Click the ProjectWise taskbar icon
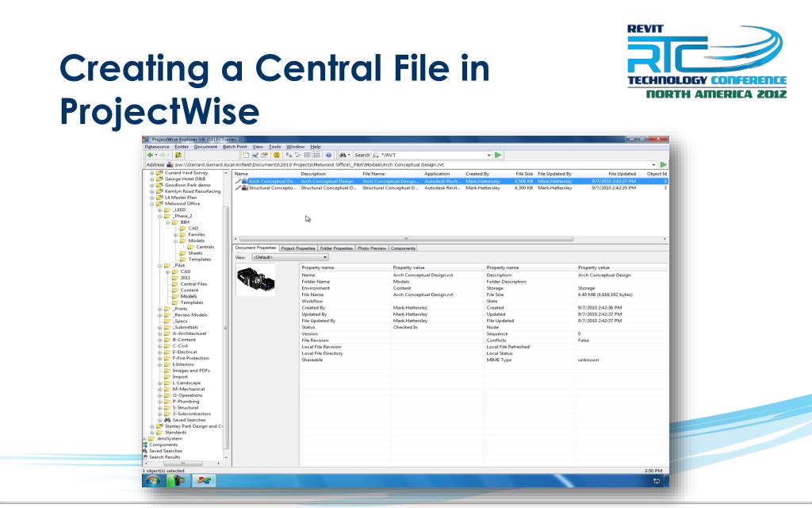812x508 pixels. point(204,480)
